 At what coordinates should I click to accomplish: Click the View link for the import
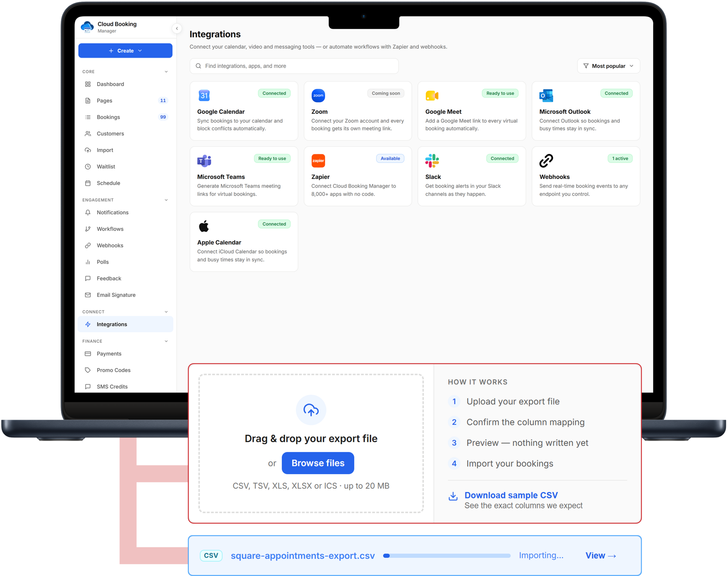(601, 556)
